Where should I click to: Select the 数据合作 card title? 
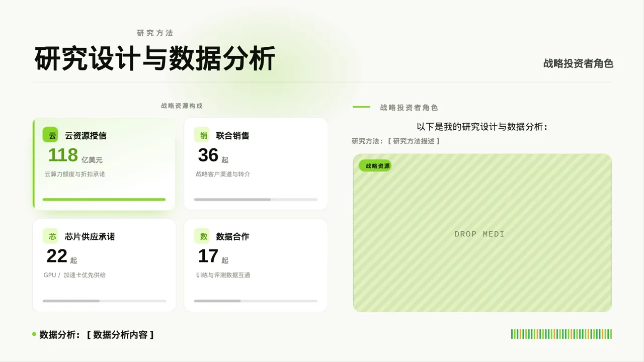tap(232, 237)
